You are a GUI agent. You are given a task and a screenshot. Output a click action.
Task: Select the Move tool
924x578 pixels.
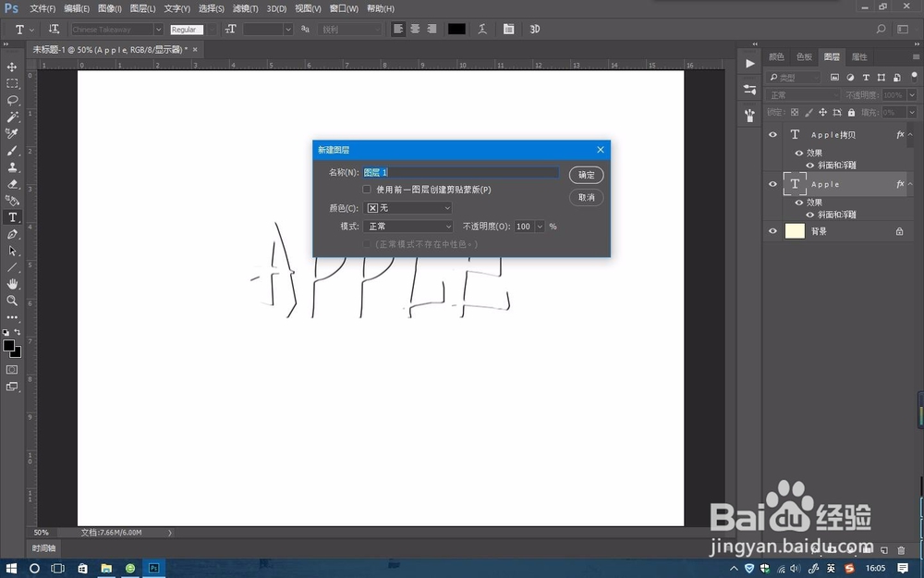coord(12,67)
